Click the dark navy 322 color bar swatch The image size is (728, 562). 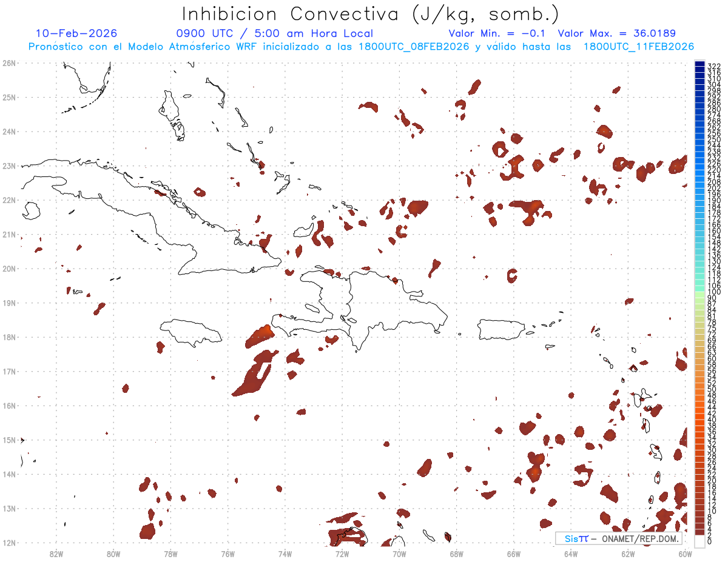tap(699, 64)
